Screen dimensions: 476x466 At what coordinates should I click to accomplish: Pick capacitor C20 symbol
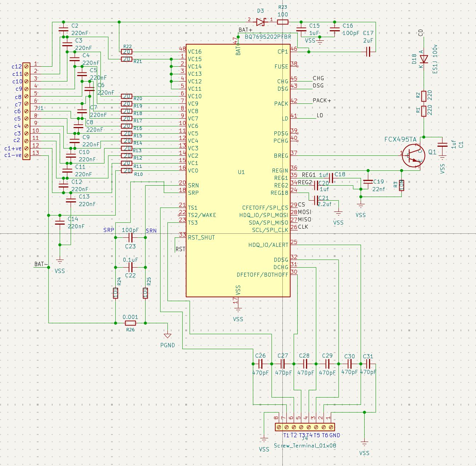316,185
